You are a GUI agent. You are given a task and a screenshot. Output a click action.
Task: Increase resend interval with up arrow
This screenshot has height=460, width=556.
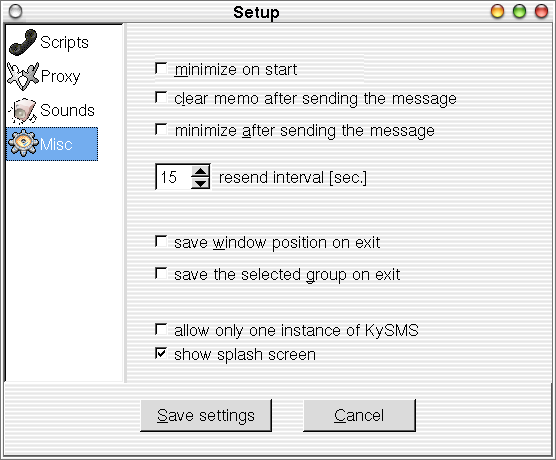(x=201, y=171)
